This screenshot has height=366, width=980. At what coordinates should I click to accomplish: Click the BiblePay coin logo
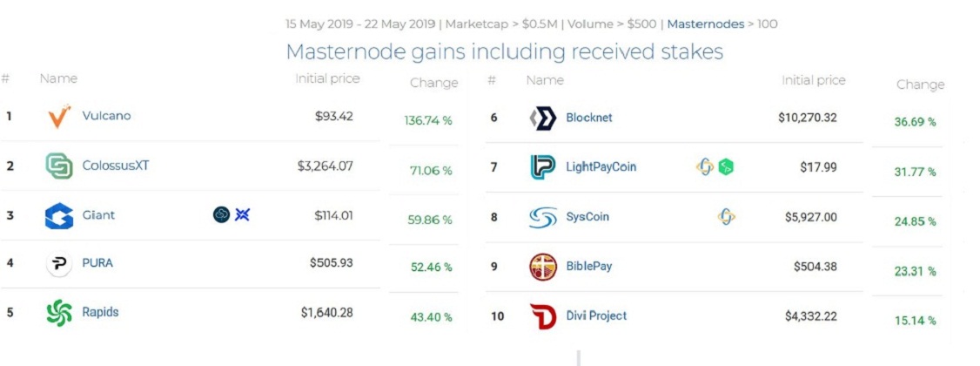[x=542, y=268]
